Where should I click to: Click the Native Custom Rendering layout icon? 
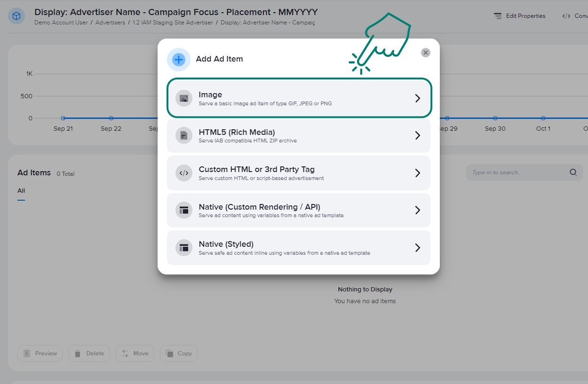[x=184, y=210]
